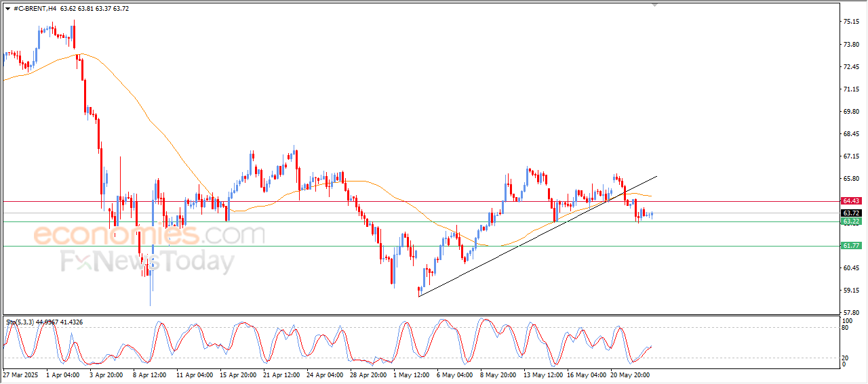Click the 8 May 20:00 time label
Viewport: 868px width, 384px height.
pyautogui.click(x=498, y=375)
